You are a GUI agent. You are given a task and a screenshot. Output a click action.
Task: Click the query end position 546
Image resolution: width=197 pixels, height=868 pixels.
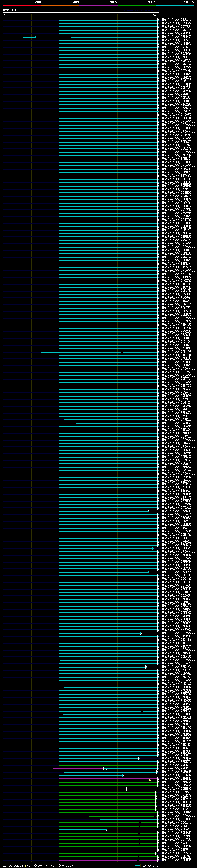click(155, 15)
